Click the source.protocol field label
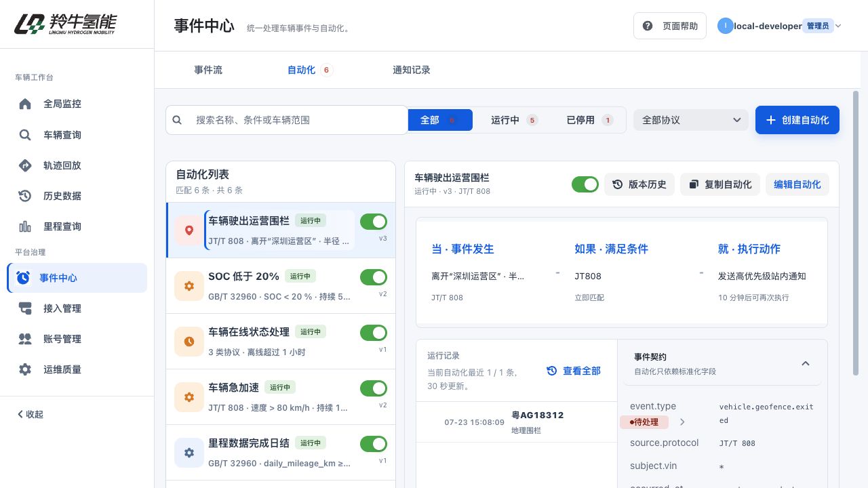Viewport: 868px width, 488px height. (x=665, y=443)
